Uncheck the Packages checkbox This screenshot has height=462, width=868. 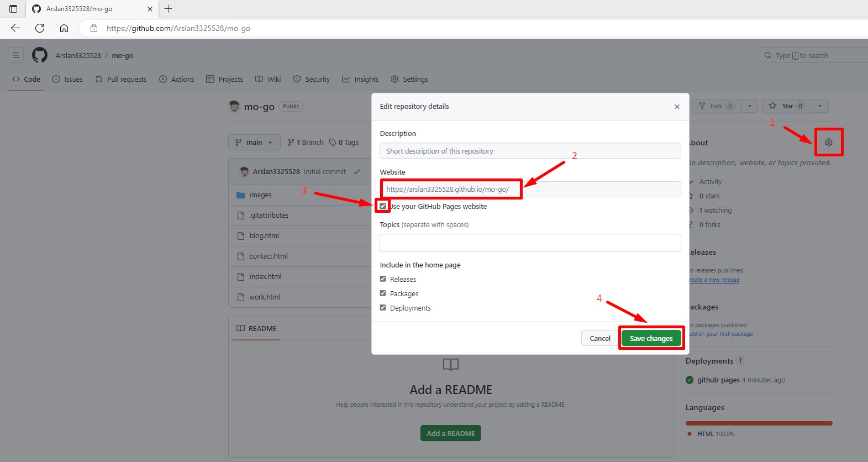point(383,293)
